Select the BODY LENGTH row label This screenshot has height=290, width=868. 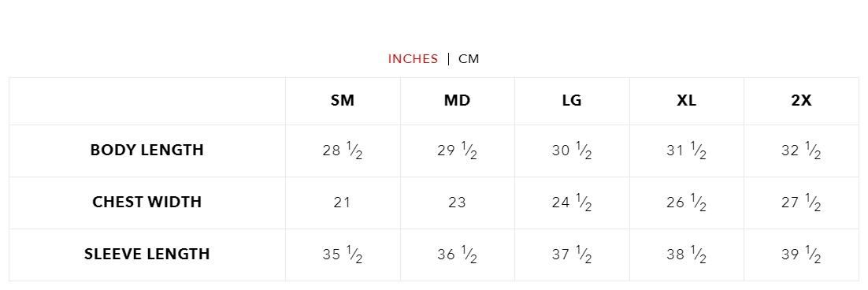pos(147,150)
